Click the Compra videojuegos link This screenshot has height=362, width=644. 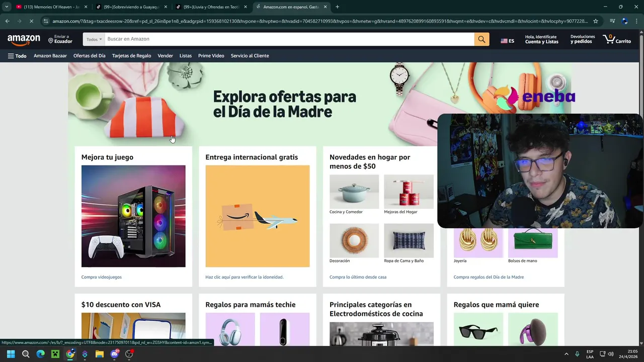pyautogui.click(x=102, y=277)
